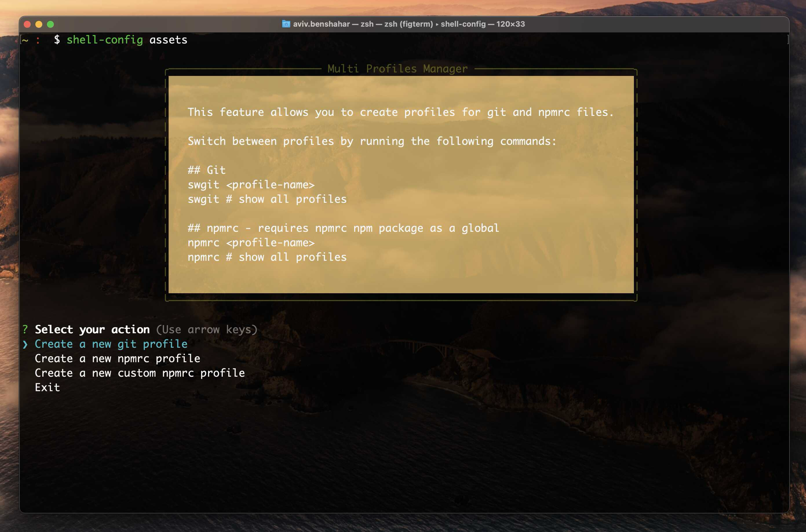Choose 'Create a new custom npmrc profile'
The width and height of the screenshot is (806, 532).
[140, 373]
